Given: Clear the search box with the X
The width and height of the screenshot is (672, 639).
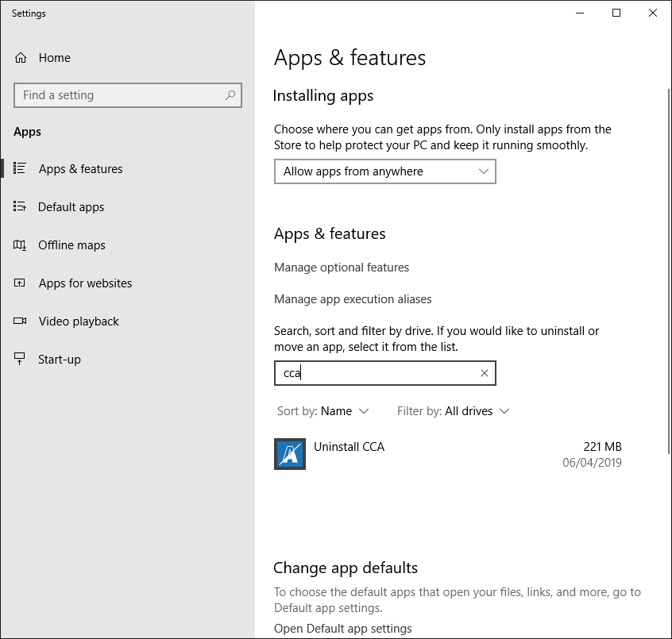Looking at the screenshot, I should coord(484,373).
